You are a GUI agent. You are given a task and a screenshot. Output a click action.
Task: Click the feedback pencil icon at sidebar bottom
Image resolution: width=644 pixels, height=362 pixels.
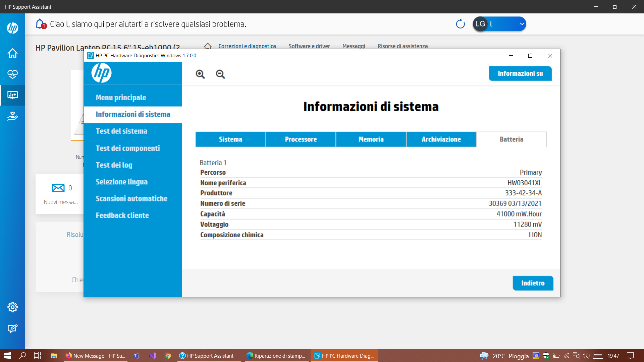[x=12, y=328]
